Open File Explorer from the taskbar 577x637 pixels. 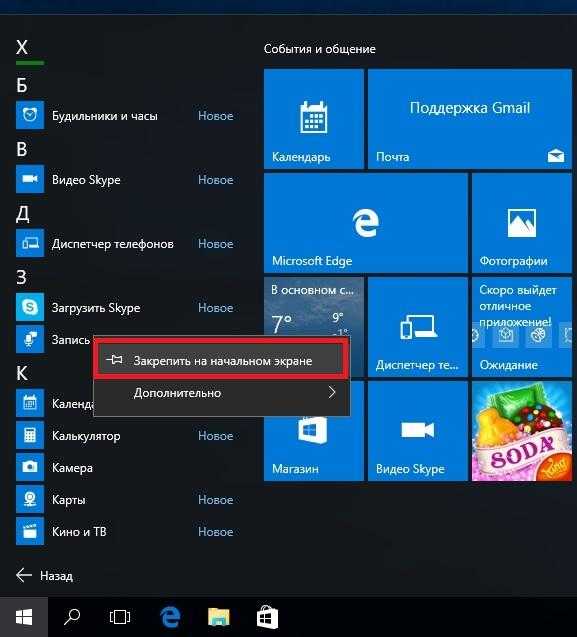[x=219, y=617]
